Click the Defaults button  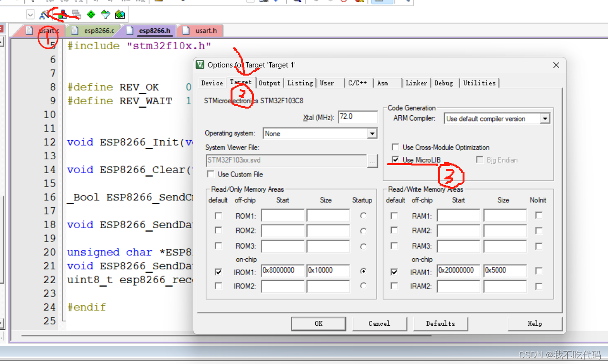440,324
